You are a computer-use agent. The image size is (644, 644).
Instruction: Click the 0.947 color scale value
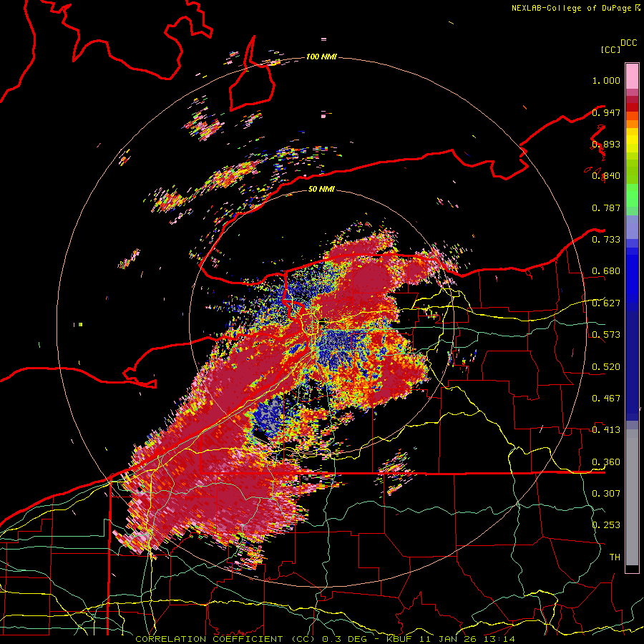[606, 112]
